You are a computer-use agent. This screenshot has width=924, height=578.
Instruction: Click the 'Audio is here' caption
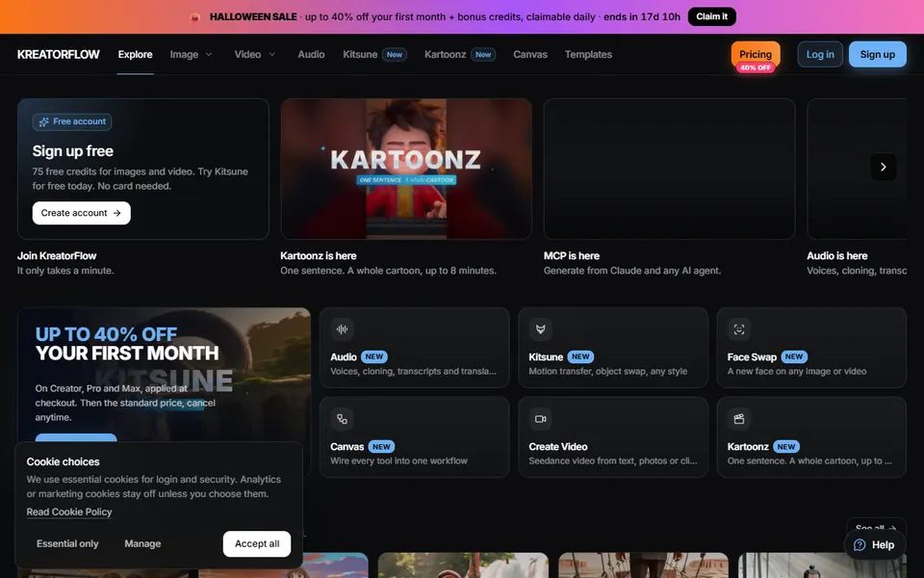point(836,256)
